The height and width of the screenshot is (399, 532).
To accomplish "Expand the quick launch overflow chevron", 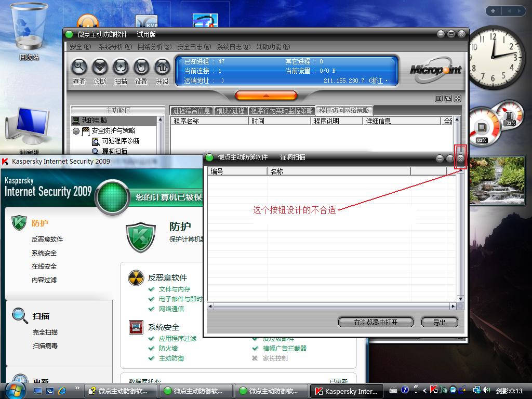I will point(77,388).
